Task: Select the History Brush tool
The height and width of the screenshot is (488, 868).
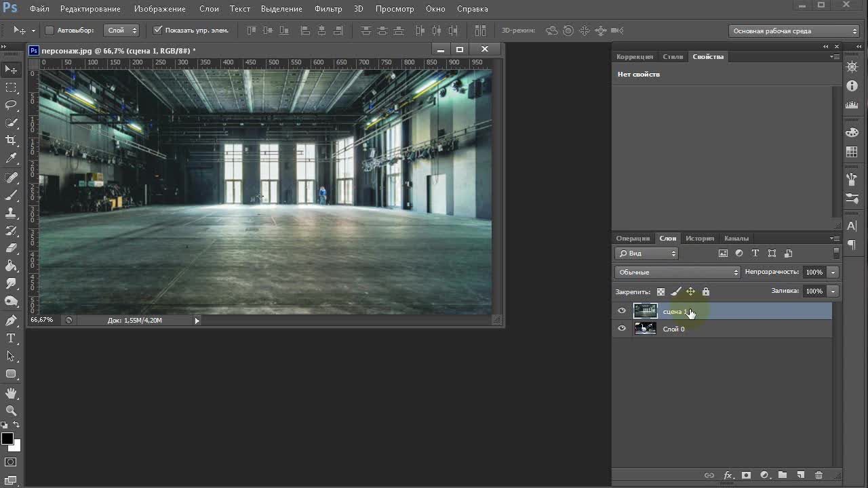Action: pyautogui.click(x=11, y=230)
